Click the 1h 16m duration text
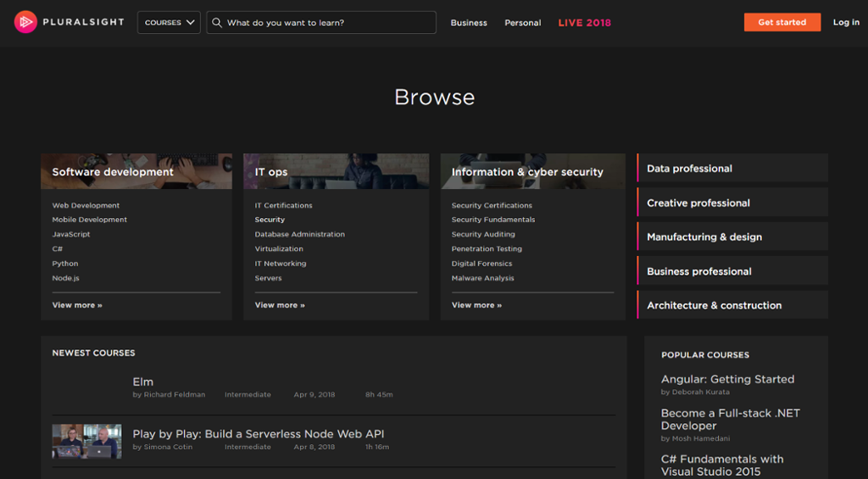 click(x=377, y=447)
